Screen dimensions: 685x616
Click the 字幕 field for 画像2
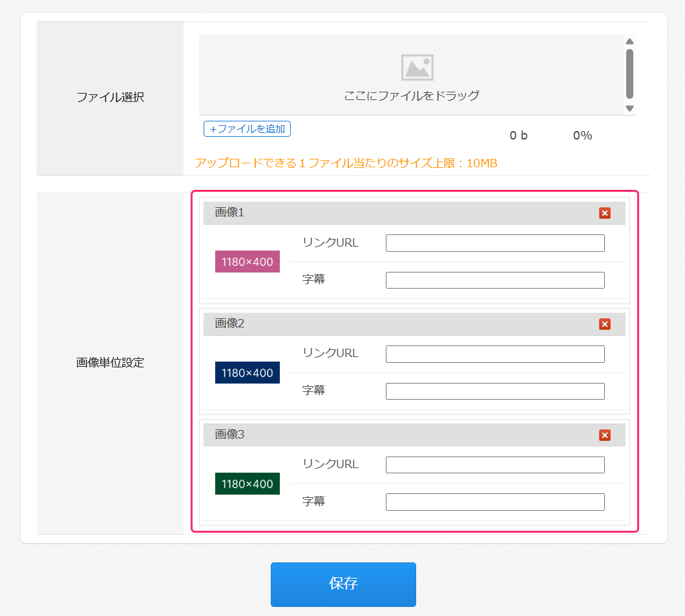pos(495,391)
